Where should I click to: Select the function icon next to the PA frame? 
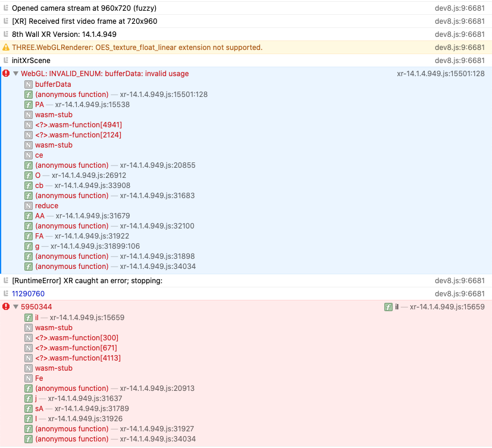[27, 104]
